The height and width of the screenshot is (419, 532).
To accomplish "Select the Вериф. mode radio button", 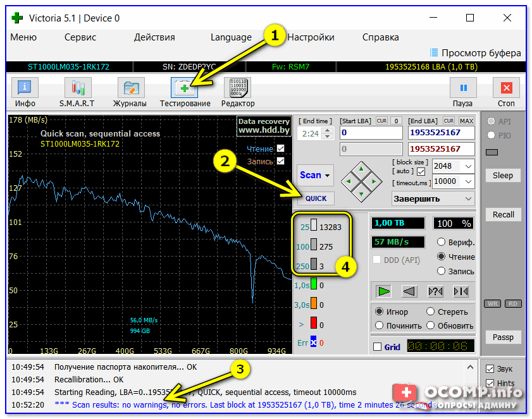I will coord(442,242).
